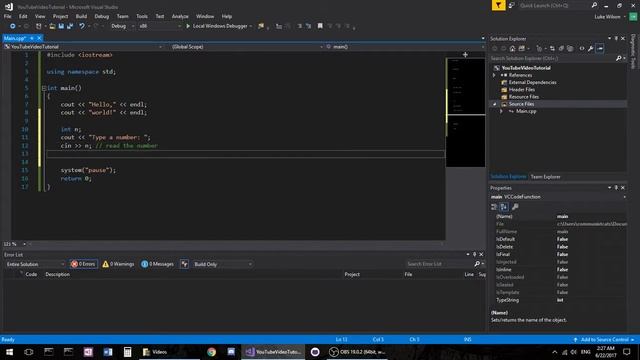Click the Project column header in Error List
Screen dimensions: 640x360
coord(352,275)
